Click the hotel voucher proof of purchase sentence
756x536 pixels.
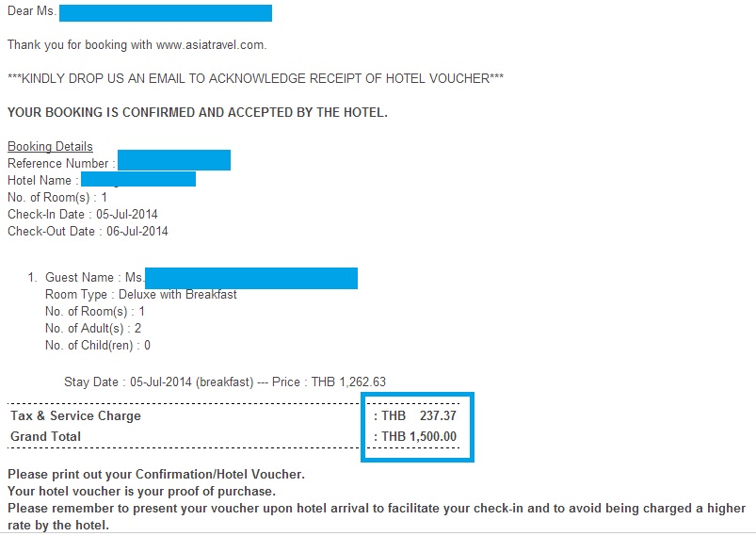click(142, 491)
